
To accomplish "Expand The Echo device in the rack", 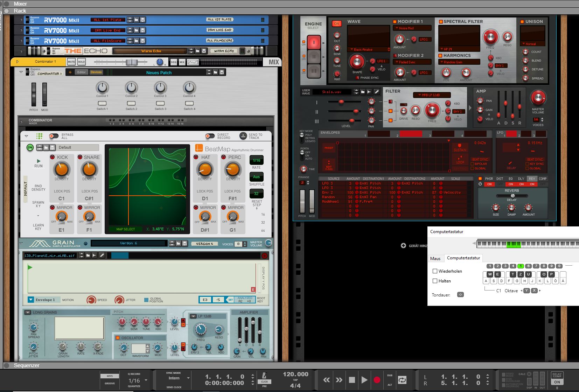I will click(21, 51).
